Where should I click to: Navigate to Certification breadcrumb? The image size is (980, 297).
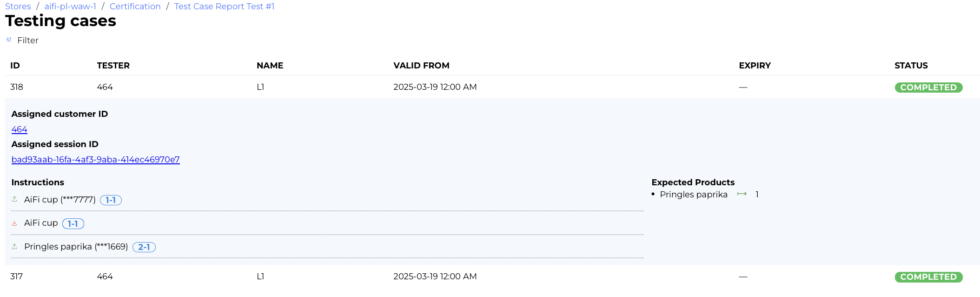135,7
